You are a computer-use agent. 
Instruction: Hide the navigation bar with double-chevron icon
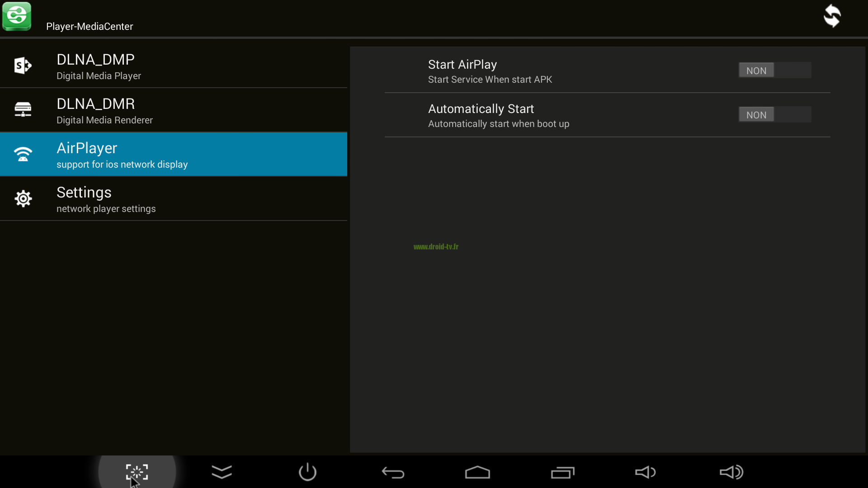(x=222, y=472)
